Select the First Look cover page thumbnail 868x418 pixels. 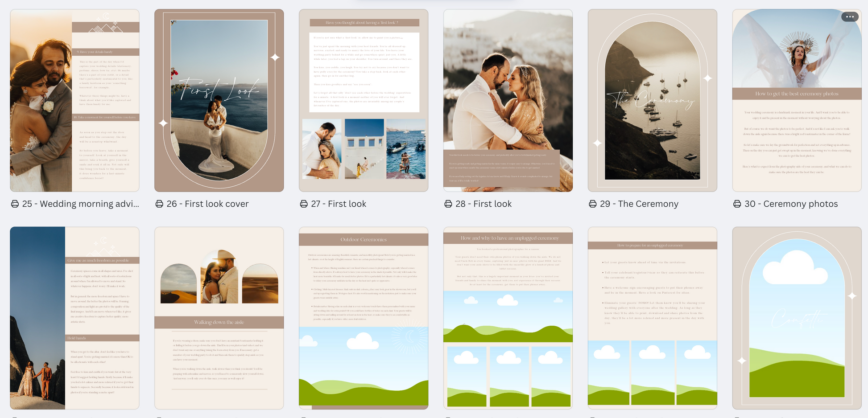(219, 100)
